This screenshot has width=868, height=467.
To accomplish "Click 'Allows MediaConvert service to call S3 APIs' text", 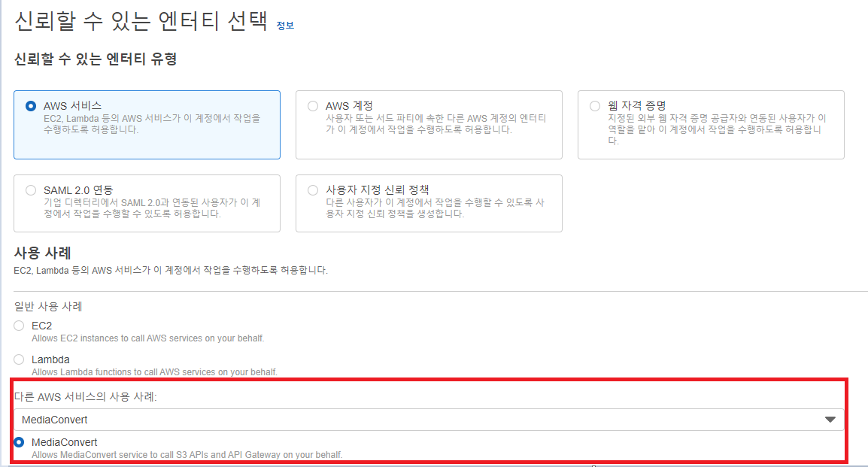I will (187, 454).
